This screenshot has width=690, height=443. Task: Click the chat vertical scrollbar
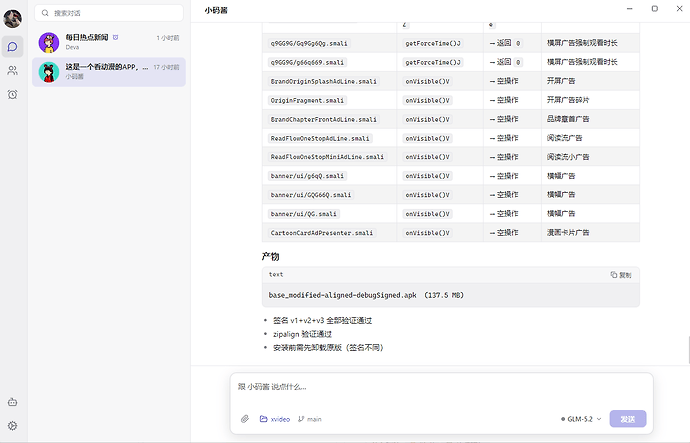pos(689,350)
